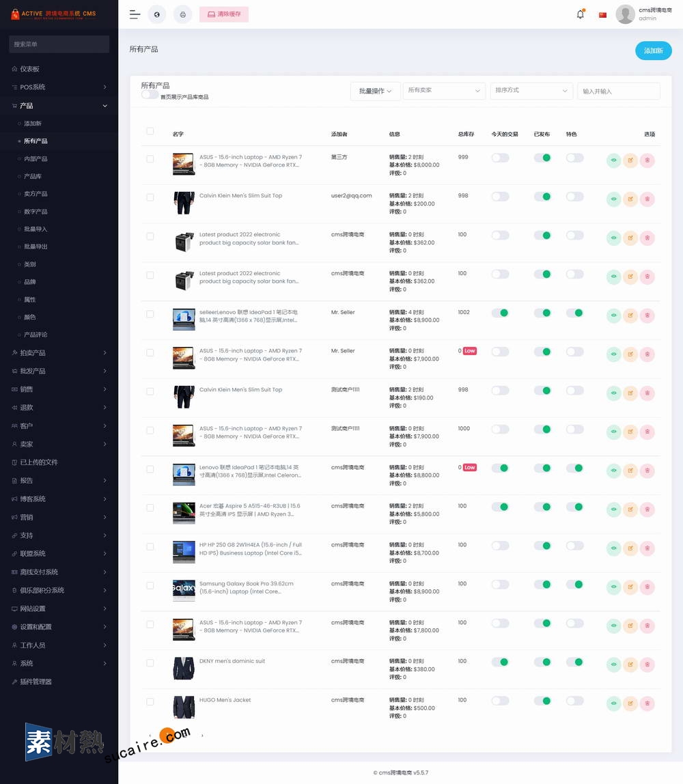Edit the ASUS laptop priced $8,000.00
The image size is (683, 784).
click(630, 160)
